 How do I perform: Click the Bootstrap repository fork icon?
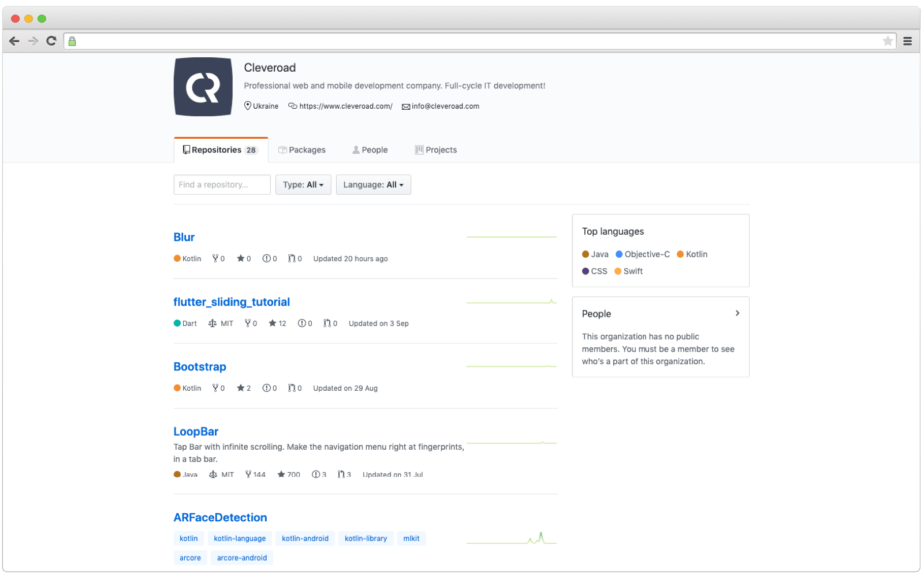(215, 388)
